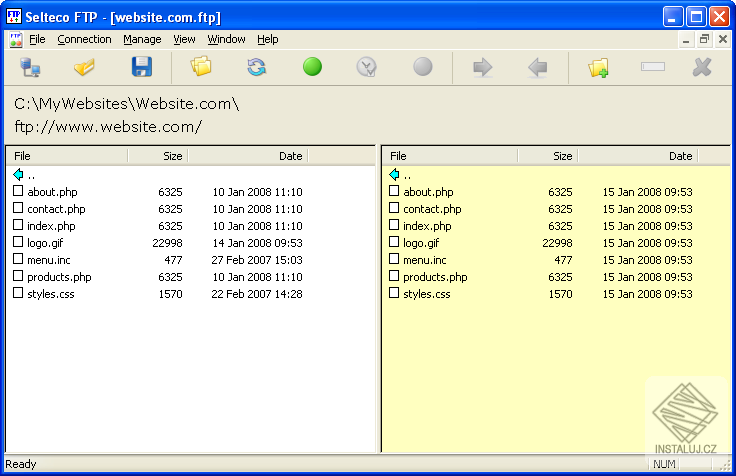Image resolution: width=736 pixels, height=476 pixels.
Task: Save with the blue floppy disk icon
Action: coord(142,67)
